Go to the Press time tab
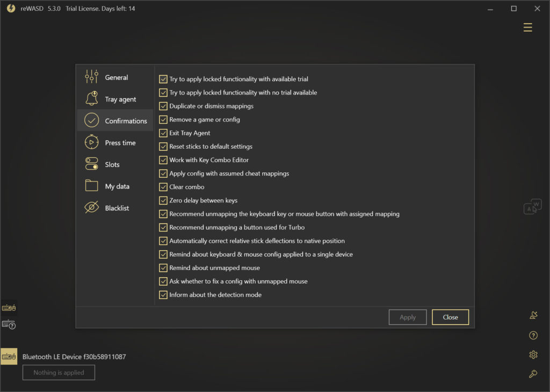550x392 pixels. [x=115, y=142]
